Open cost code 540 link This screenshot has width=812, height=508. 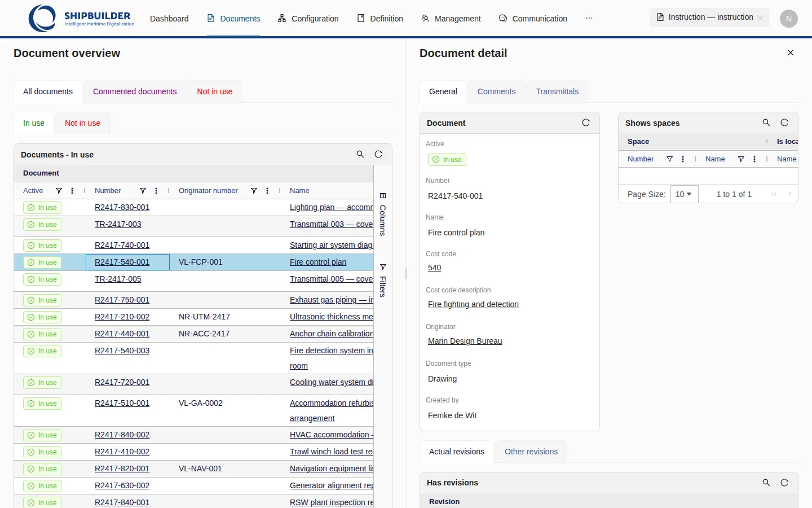435,268
